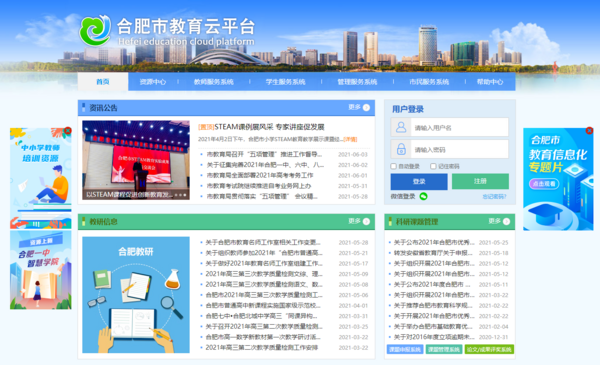This screenshot has width=600, height=365.
Task: Close the right 教育信息化 floating banner
Action: [589, 131]
